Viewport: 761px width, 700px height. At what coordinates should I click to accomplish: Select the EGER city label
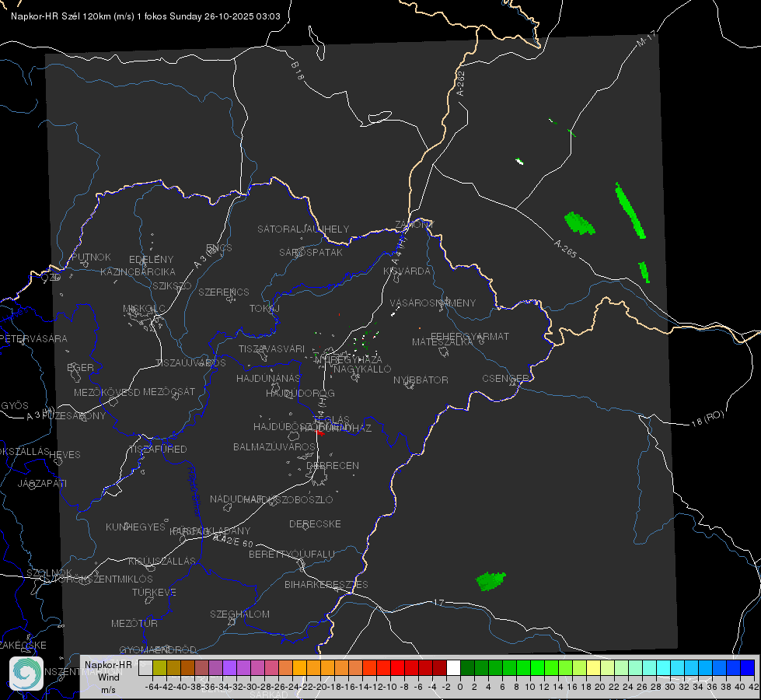(x=80, y=367)
